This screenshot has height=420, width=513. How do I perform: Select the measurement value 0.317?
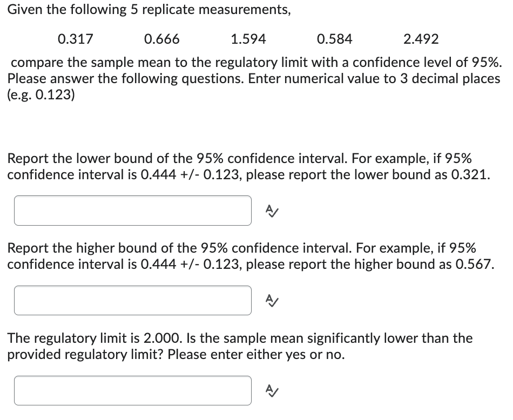tap(76, 39)
